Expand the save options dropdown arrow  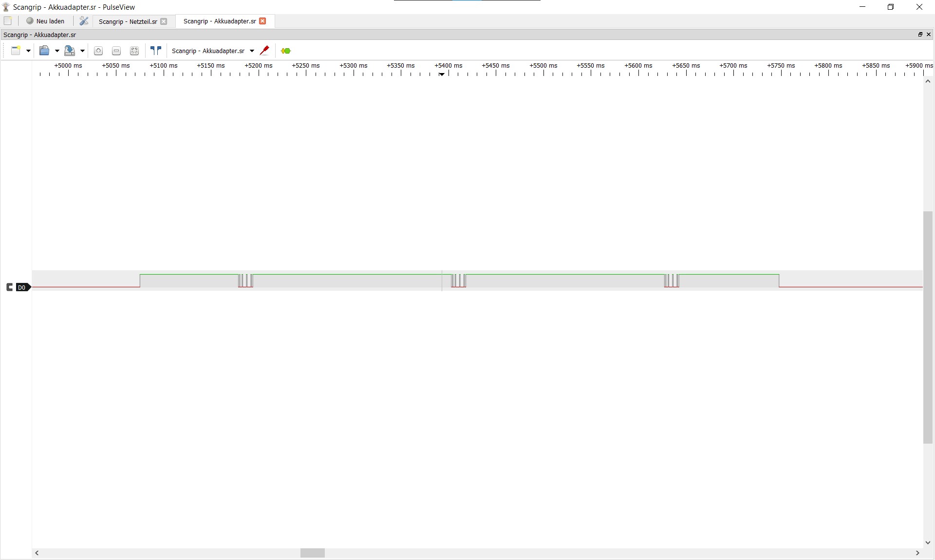(82, 51)
